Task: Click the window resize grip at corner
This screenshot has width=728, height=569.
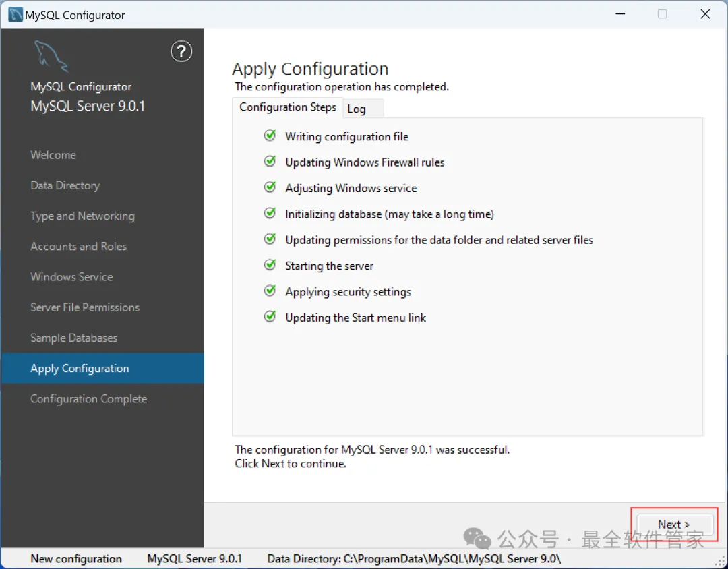Action: pyautogui.click(x=721, y=562)
